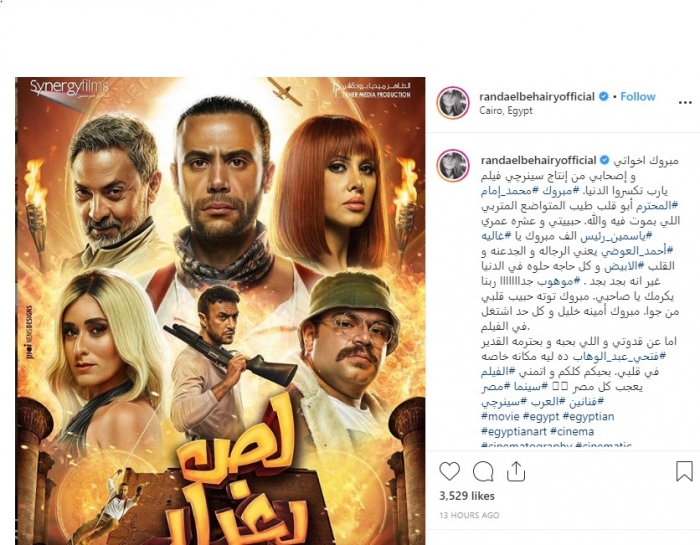This screenshot has height=545, width=700.
Task: Click the caption author username randaelbehairyofficial
Action: click(538, 160)
